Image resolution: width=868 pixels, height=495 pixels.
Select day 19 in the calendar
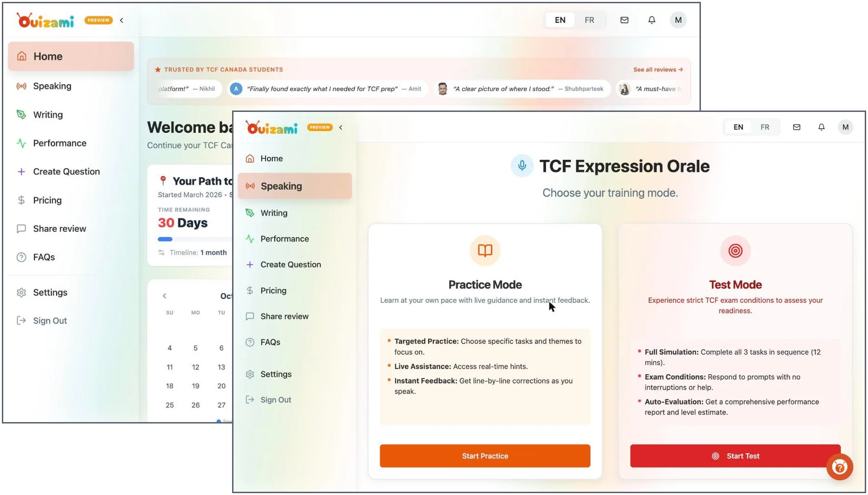tap(195, 386)
